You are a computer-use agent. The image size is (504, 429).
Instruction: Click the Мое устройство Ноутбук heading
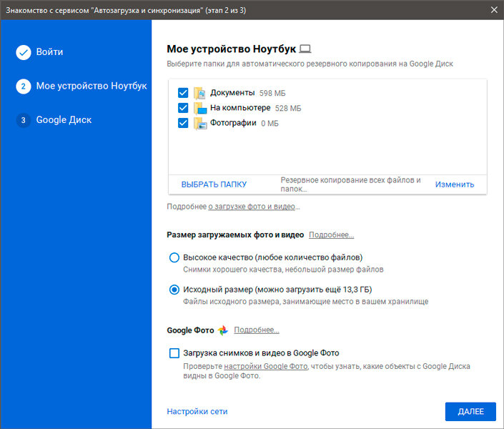tap(231, 49)
